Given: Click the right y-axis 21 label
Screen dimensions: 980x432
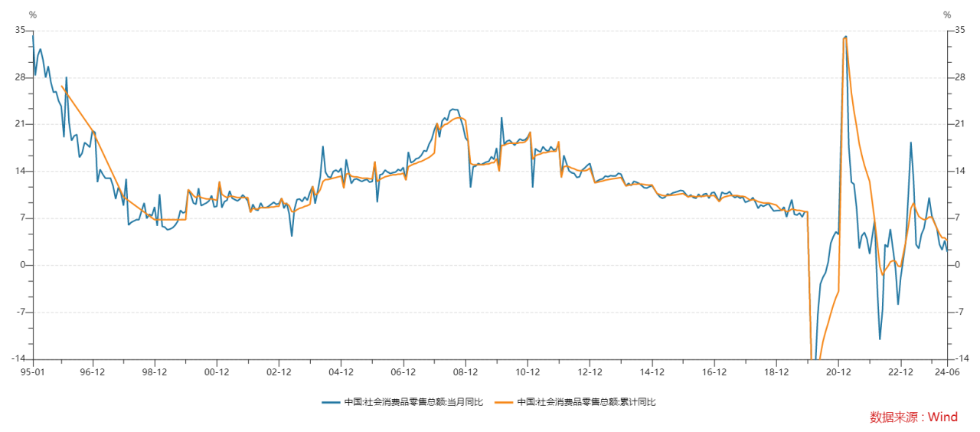Looking at the screenshot, I should pos(958,124).
